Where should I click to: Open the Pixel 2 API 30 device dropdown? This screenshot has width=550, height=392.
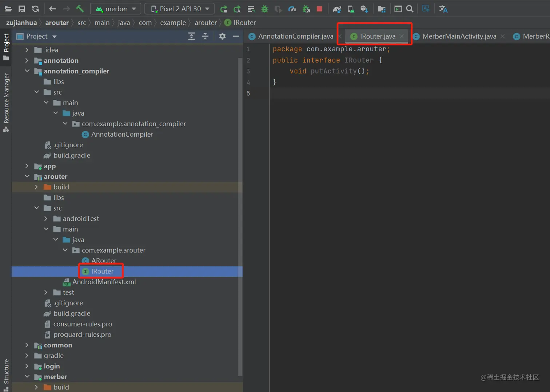[x=180, y=9]
